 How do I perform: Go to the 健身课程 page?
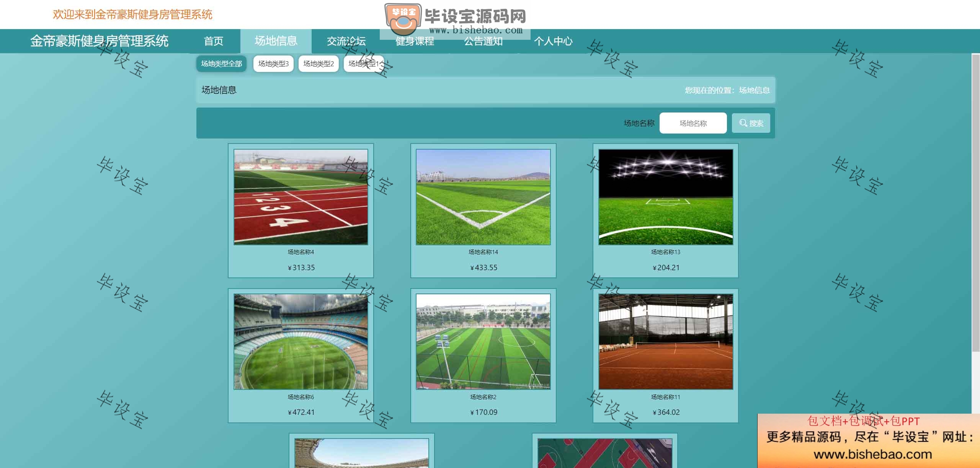[x=415, y=41]
